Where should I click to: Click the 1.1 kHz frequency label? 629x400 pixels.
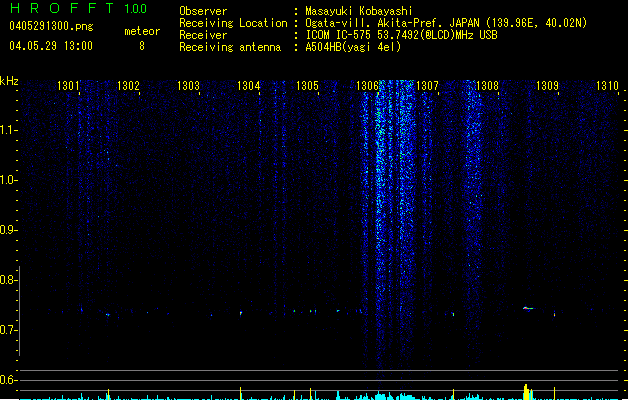point(8,130)
